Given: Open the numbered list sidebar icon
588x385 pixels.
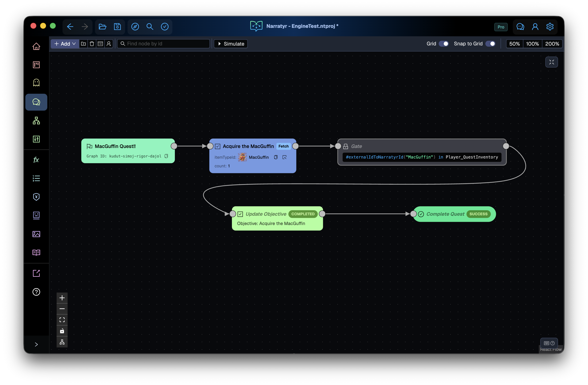Looking at the screenshot, I should (36, 178).
